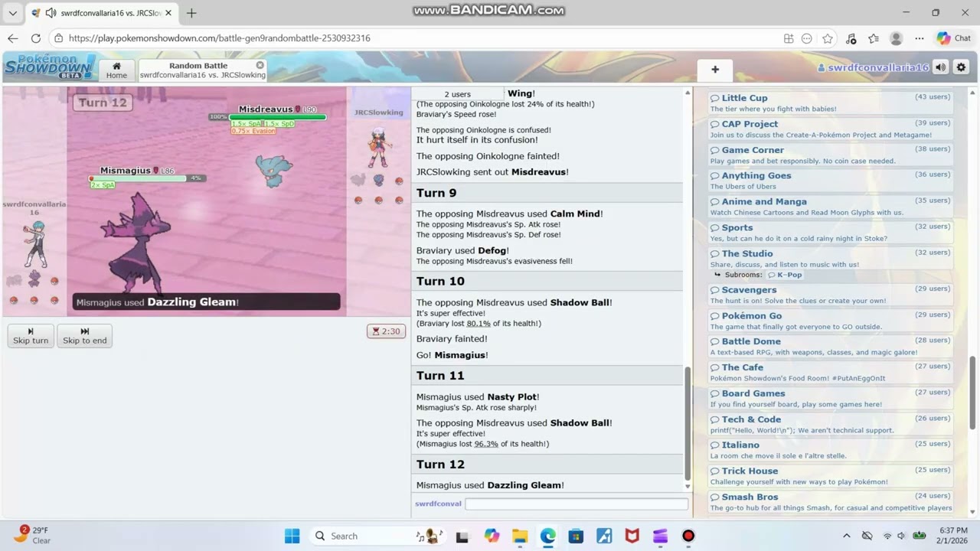Open the Favorites list icon

(874, 38)
